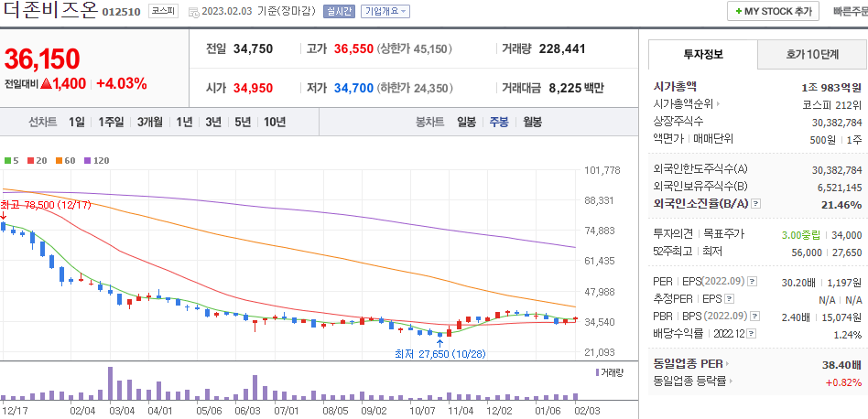This screenshot has width=868, height=419.
Task: Click the 저가 value 34,700
Action: point(353,87)
